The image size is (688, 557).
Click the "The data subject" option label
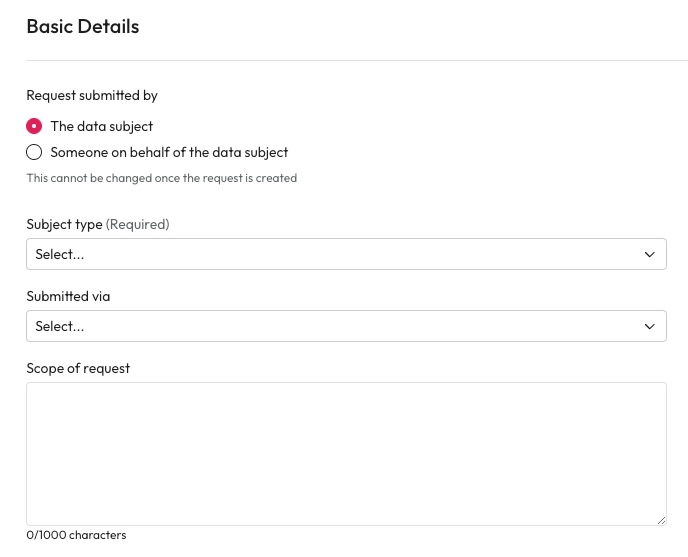tap(102, 126)
